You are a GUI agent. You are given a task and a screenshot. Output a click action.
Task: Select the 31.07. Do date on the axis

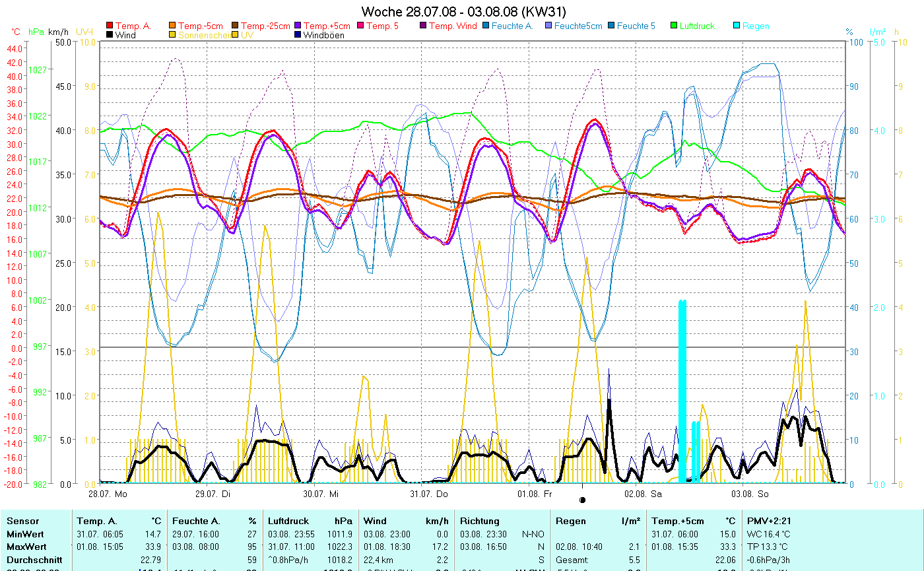(x=429, y=493)
